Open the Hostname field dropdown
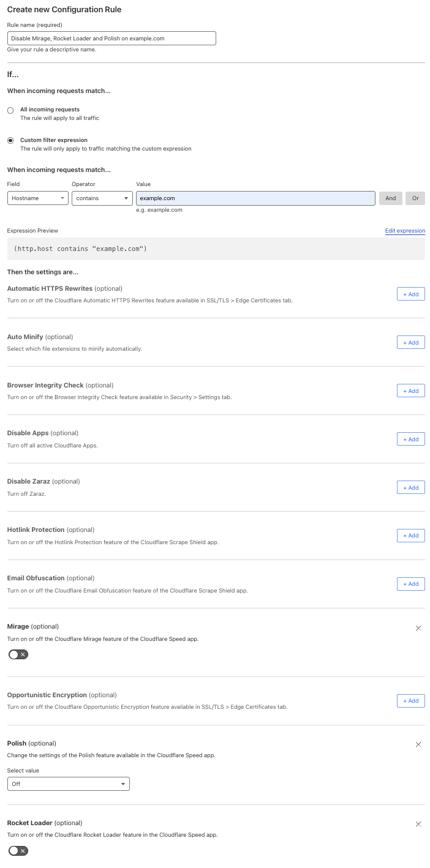 [38, 198]
